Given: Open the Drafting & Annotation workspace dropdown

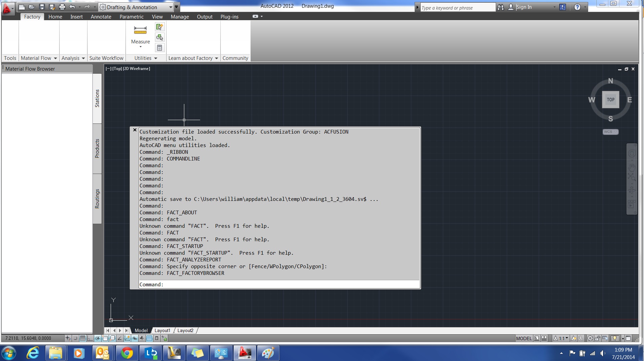Looking at the screenshot, I should (x=171, y=7).
